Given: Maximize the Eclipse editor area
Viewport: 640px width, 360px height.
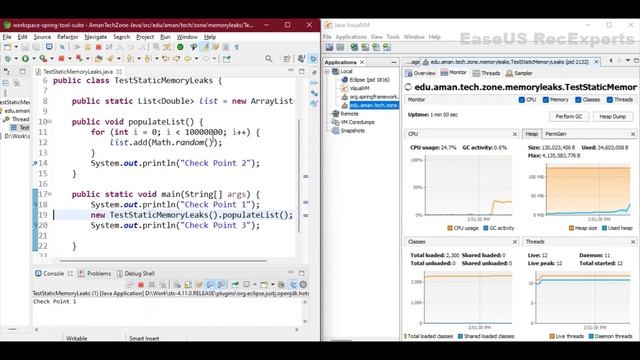Looking at the screenshot, I should (x=302, y=71).
